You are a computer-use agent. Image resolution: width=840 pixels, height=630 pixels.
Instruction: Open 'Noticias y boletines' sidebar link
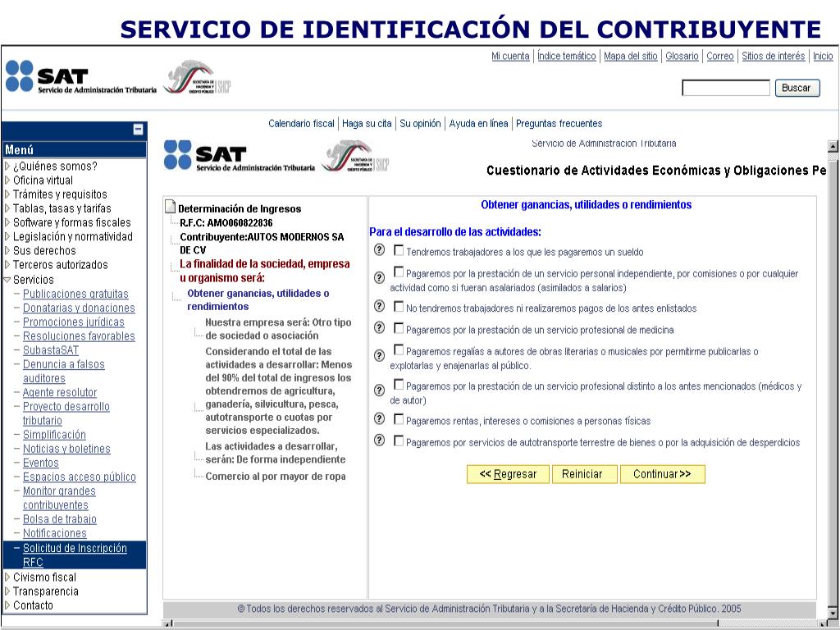(66, 449)
